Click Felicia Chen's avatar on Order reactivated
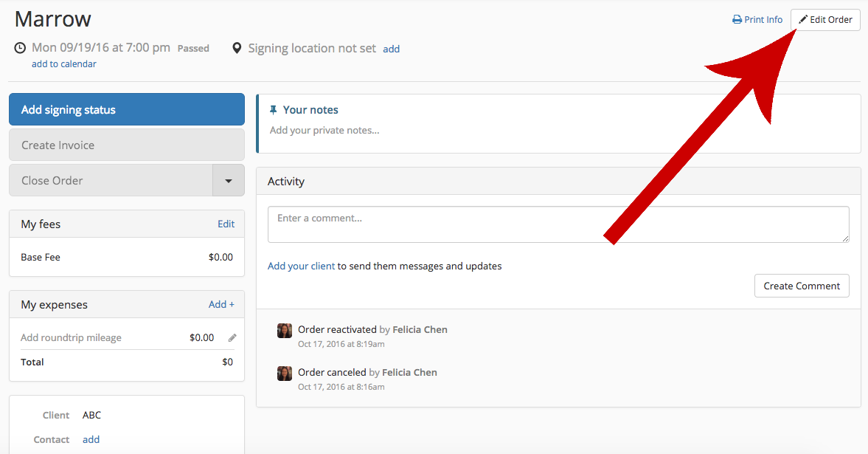 point(285,331)
